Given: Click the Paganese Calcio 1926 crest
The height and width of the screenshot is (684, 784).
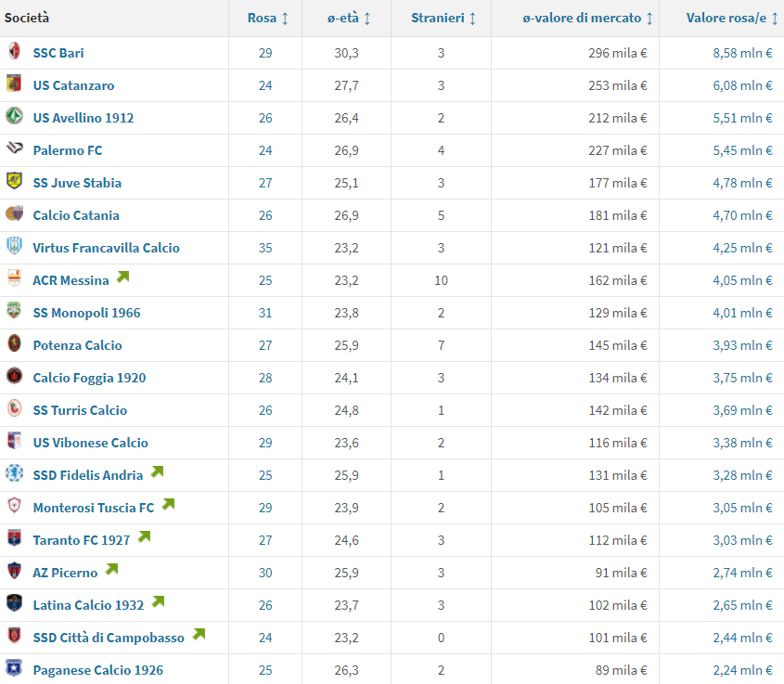Looking at the screenshot, I should coord(15,668).
